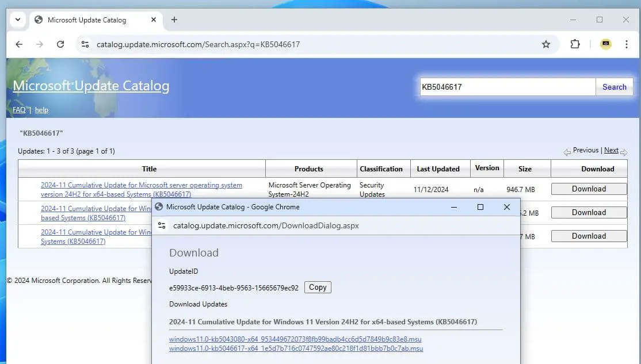This screenshot has width=641, height=364.
Task: Open the Microsoft server operating system update link
Action: point(142,190)
